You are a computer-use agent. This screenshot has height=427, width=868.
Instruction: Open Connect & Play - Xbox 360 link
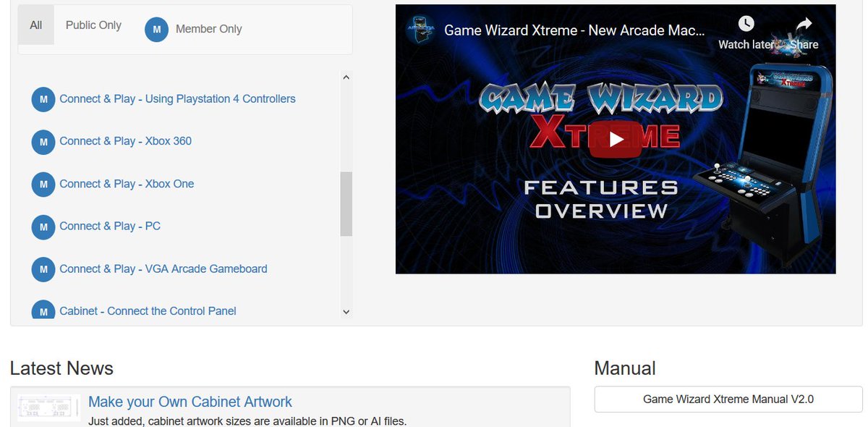(x=125, y=141)
